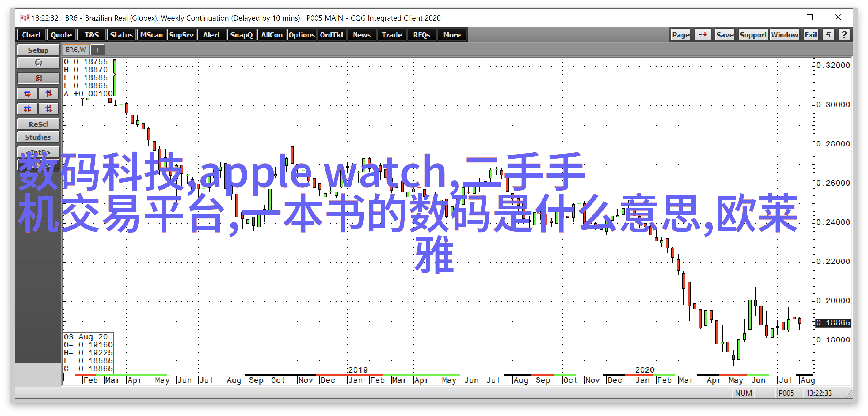Click the vertical compress arrows icon
Screen dimensions: 868x416
click(x=49, y=109)
